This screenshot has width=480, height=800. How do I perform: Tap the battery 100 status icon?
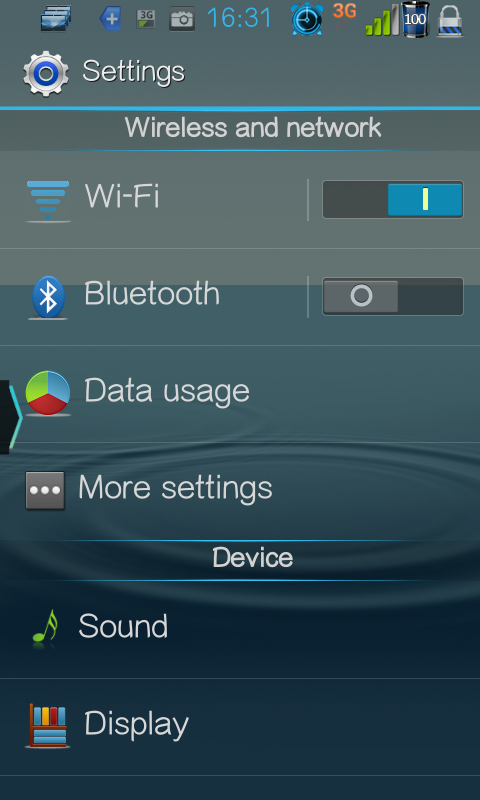[415, 19]
